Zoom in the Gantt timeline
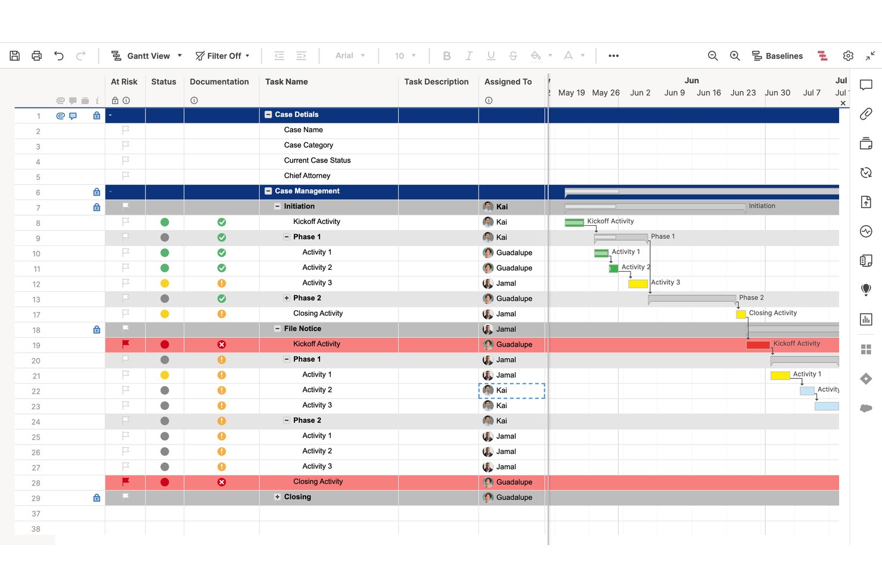 coord(735,55)
